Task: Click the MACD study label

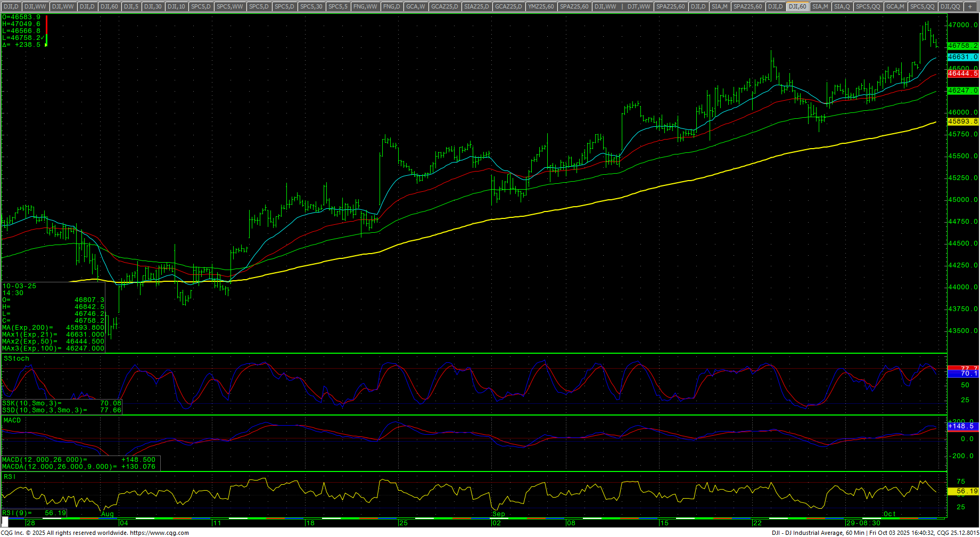Action: [12, 420]
